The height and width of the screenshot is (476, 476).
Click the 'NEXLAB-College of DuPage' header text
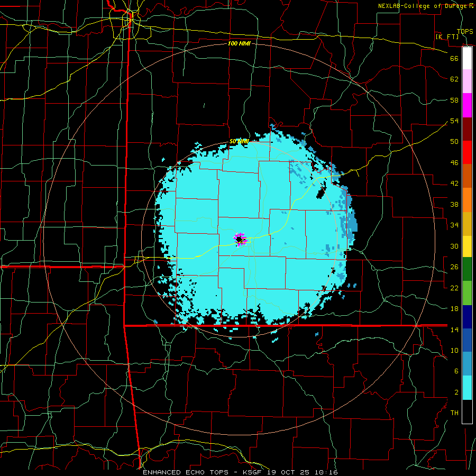[423, 6]
